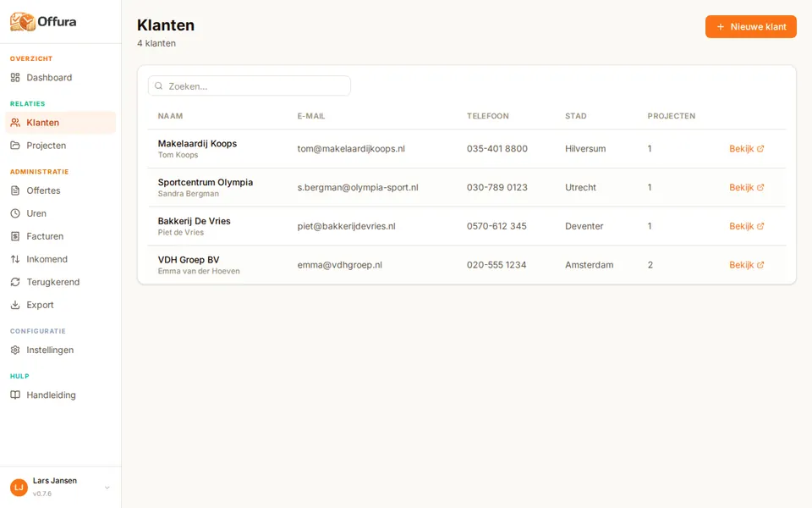The width and height of the screenshot is (812, 508).
Task: Click Bekijk link for Sportcentrum Olympia
Action: [x=746, y=188]
